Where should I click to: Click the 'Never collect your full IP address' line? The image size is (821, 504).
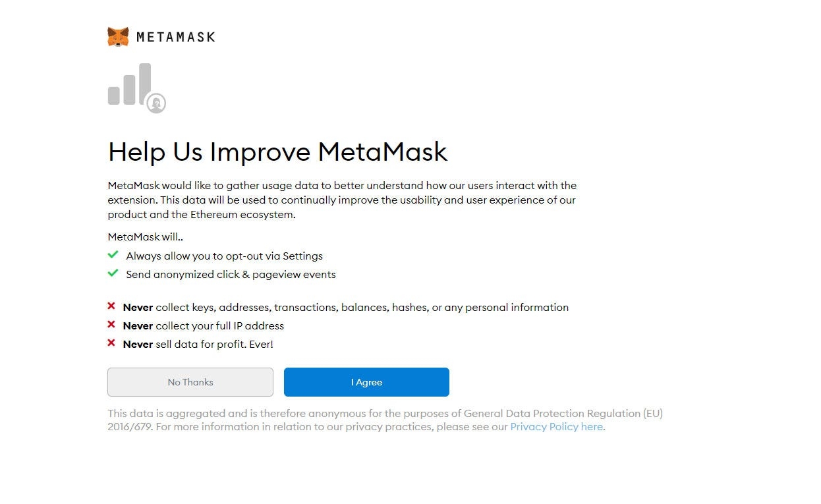pyautogui.click(x=204, y=325)
